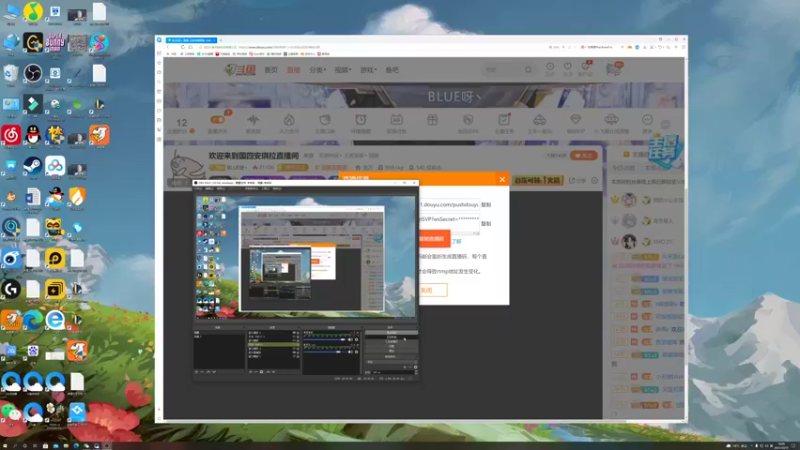
Task: Add a scene with plus in OBS Scenes
Action: [x=197, y=372]
